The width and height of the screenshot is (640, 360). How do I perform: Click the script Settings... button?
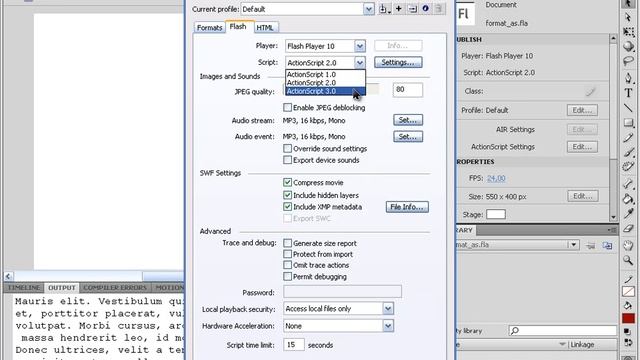pos(398,62)
